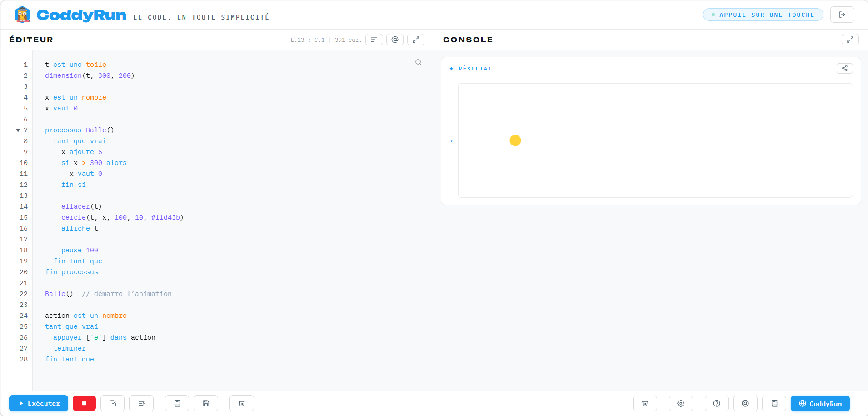Open console settings gear icon
This screenshot has height=416, width=868.
click(x=681, y=403)
